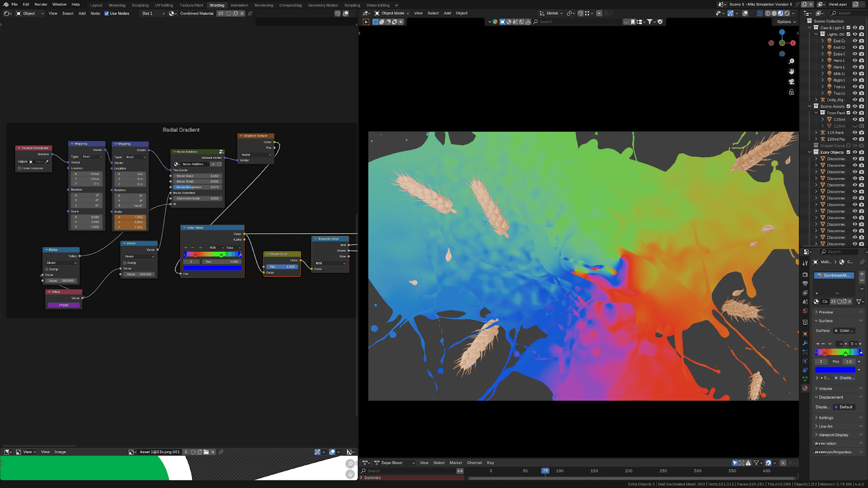The width and height of the screenshot is (868, 488).
Task: Click the viewport Options button
Action: [x=786, y=22]
